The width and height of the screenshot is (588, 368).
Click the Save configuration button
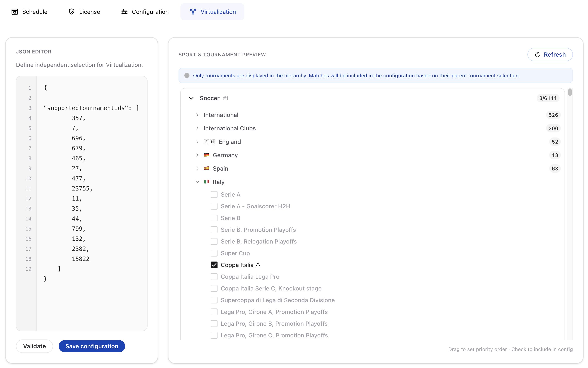tap(92, 346)
